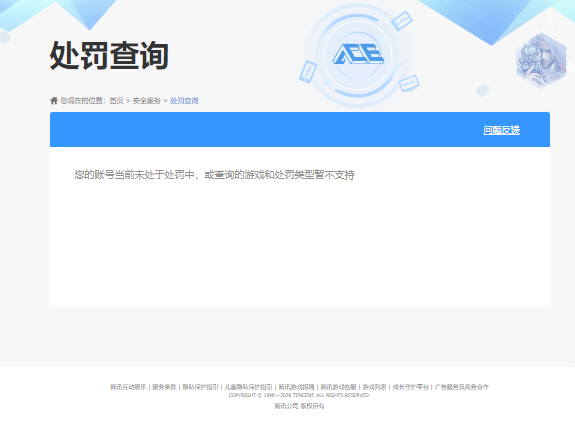The height and width of the screenshot is (439, 575).
Task: Click the home icon in the breadcrumb
Action: [x=54, y=100]
